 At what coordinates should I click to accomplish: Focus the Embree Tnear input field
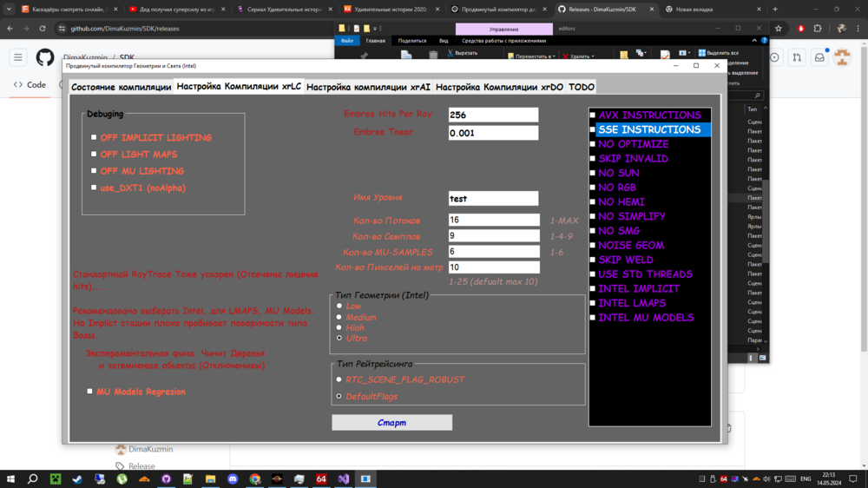coord(493,133)
